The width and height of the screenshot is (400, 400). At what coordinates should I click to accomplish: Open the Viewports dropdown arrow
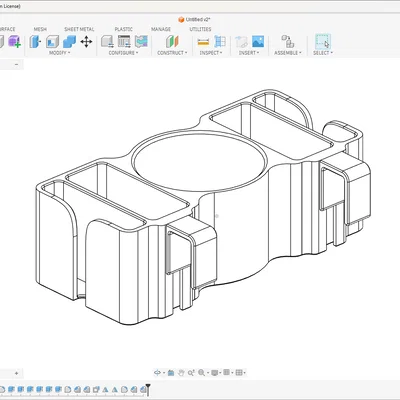tap(245, 373)
